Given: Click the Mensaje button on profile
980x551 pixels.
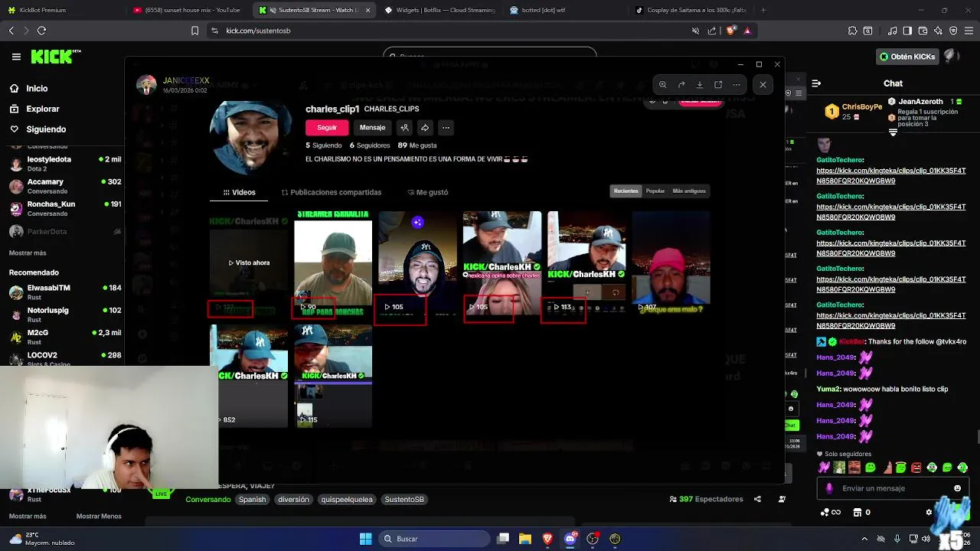Looking at the screenshot, I should 373,128.
